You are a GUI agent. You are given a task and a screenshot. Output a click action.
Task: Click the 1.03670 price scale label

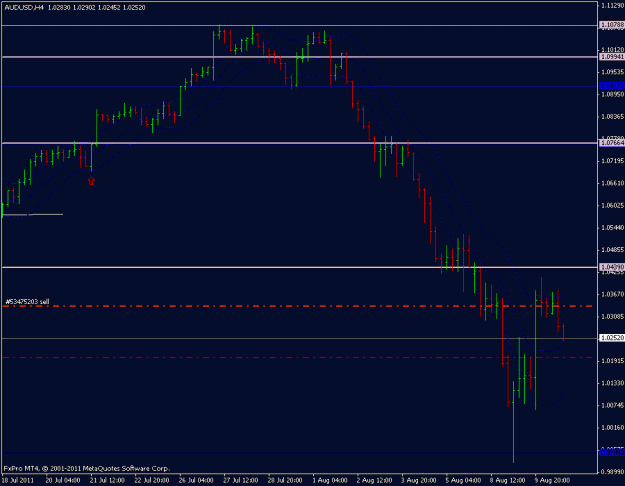pyautogui.click(x=613, y=294)
